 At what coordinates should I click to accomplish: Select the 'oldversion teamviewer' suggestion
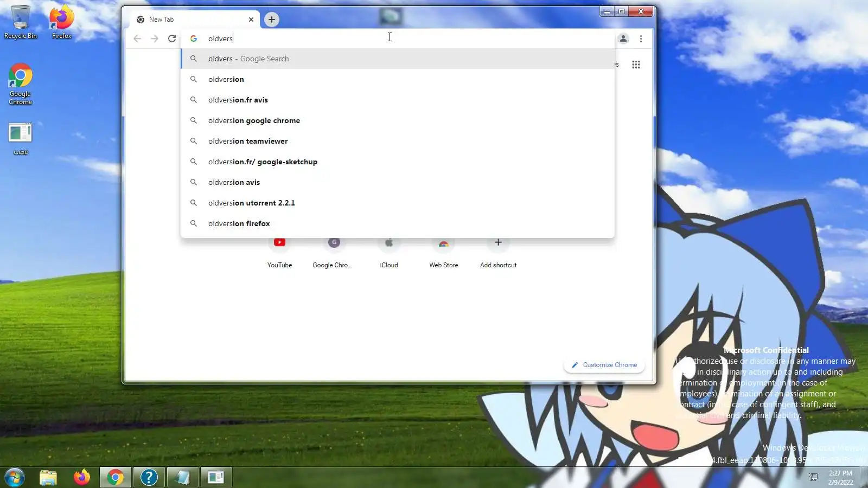(x=398, y=141)
